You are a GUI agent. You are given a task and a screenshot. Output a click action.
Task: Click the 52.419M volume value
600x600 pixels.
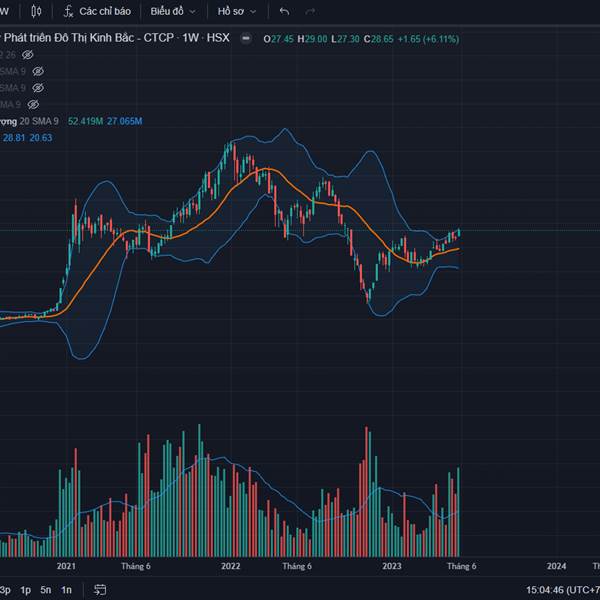pos(85,121)
